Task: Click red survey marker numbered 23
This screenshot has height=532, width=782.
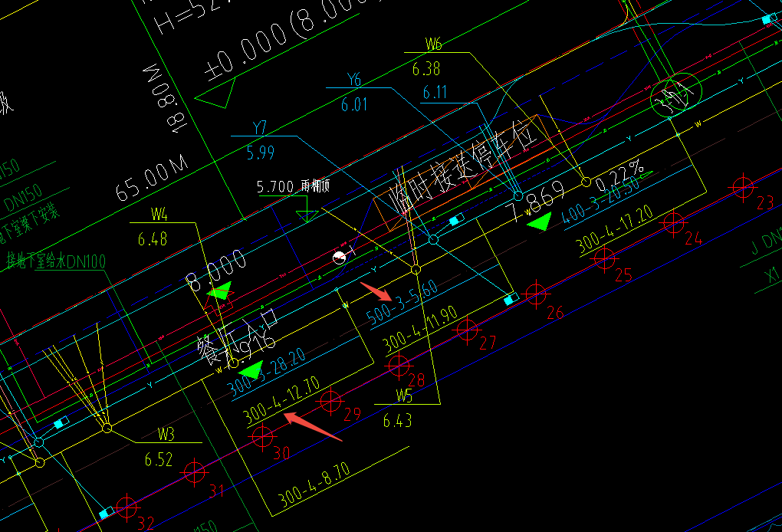Action: (x=743, y=188)
